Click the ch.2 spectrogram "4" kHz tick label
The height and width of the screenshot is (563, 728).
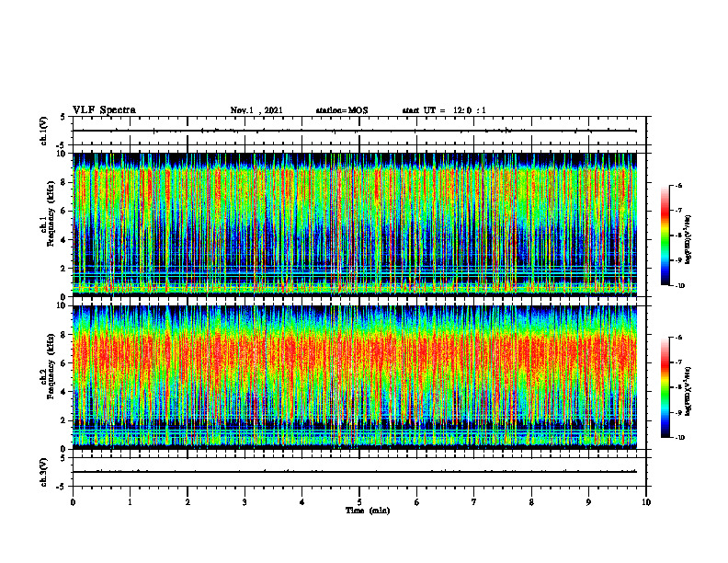64,393
